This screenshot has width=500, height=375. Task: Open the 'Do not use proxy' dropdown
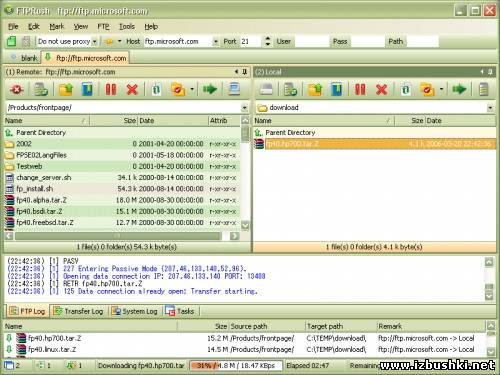95,42
